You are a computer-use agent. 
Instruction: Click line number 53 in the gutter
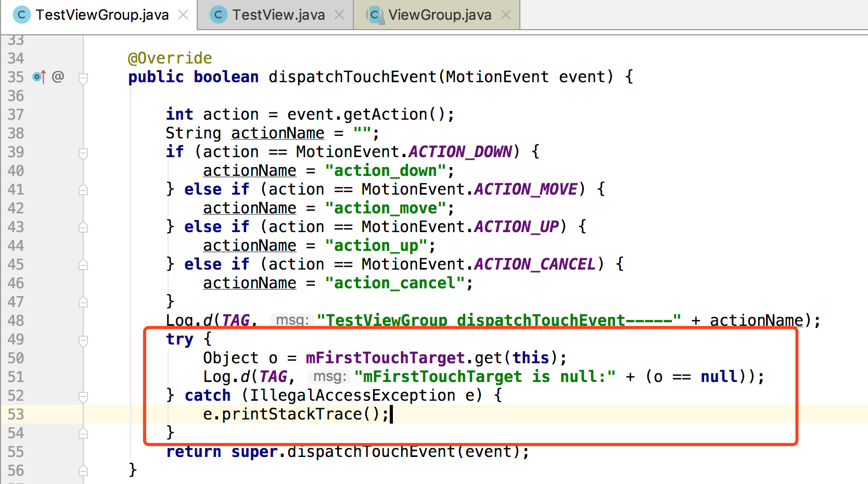(x=16, y=414)
